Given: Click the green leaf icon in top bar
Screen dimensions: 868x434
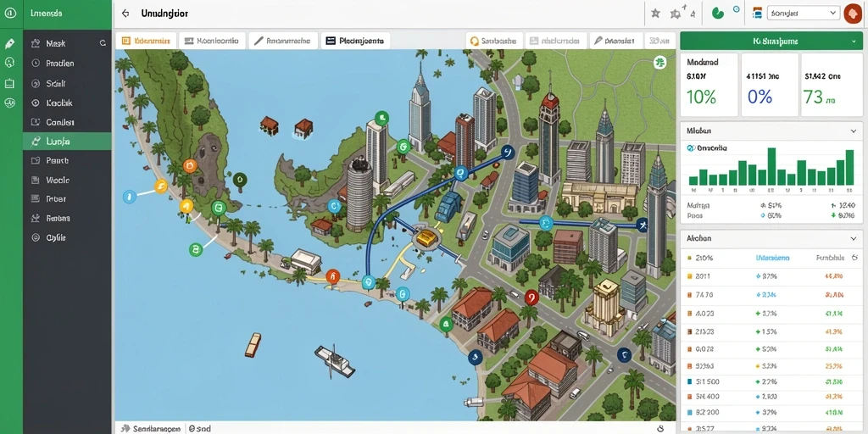Looking at the screenshot, I should [717, 14].
